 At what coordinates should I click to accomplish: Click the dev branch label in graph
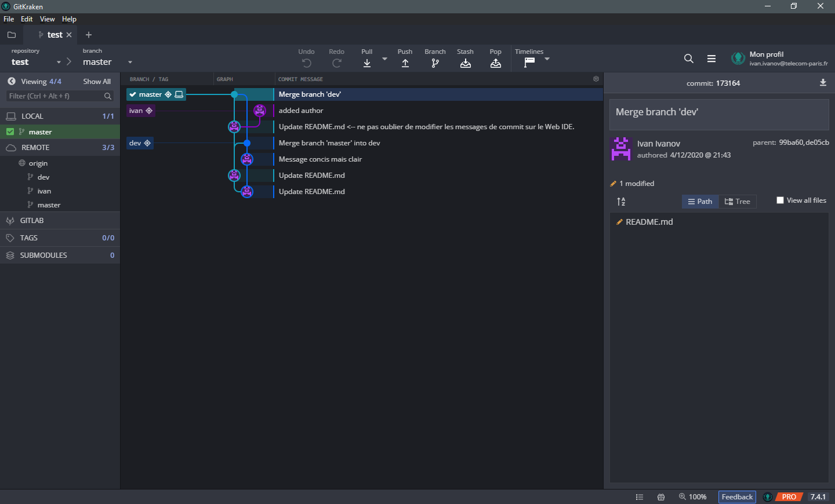[x=140, y=143]
